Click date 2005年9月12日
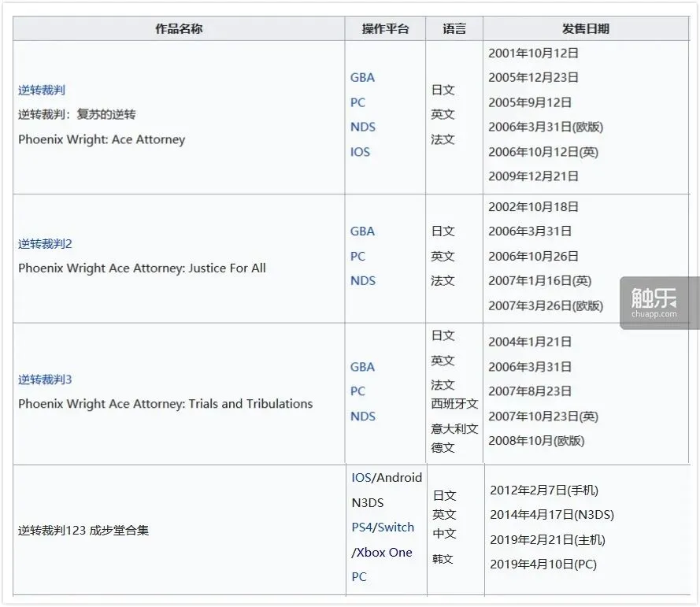The width and height of the screenshot is (700, 607). (x=530, y=102)
